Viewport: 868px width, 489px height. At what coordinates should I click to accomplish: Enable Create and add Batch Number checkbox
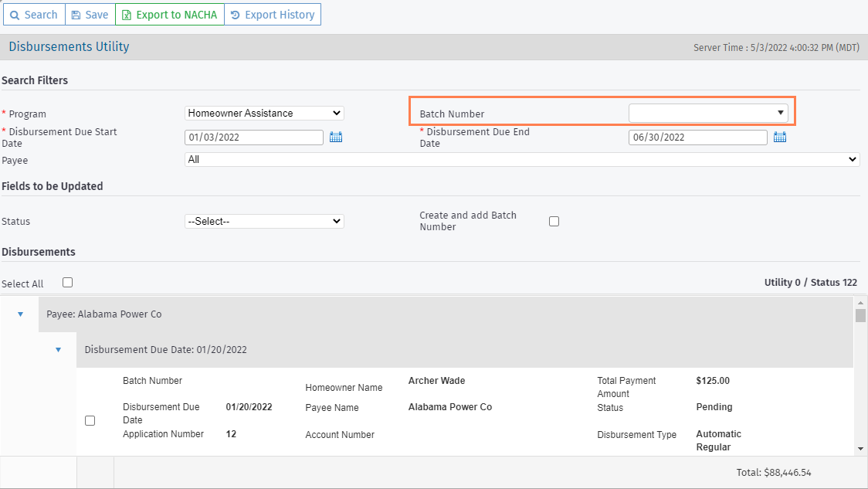point(554,222)
